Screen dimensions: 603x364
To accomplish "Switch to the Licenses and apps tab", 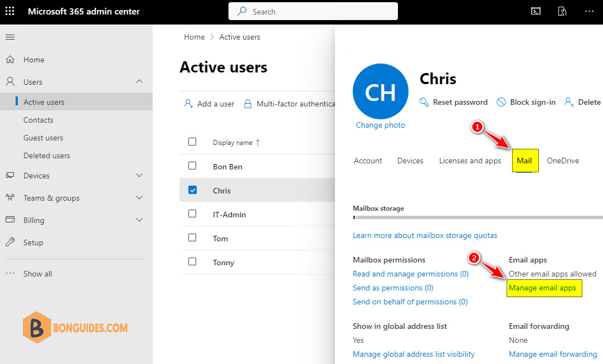I will tap(470, 161).
